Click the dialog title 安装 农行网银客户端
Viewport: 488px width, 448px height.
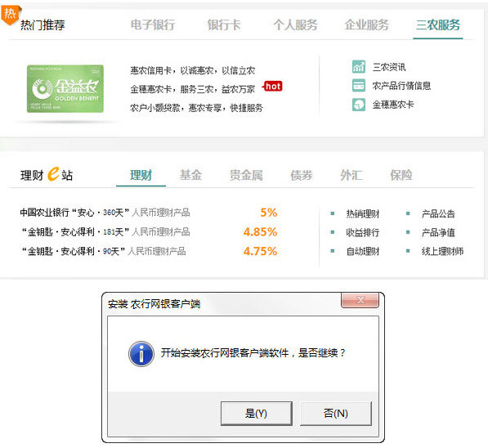[x=154, y=304]
